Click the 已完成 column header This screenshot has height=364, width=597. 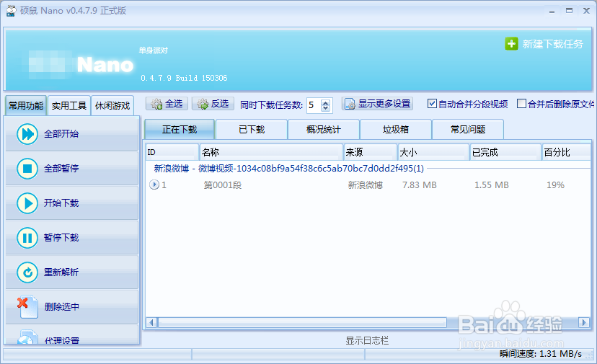click(505, 152)
